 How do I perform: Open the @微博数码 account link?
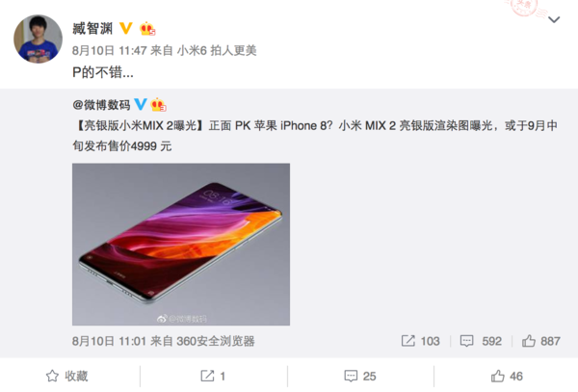coord(101,105)
